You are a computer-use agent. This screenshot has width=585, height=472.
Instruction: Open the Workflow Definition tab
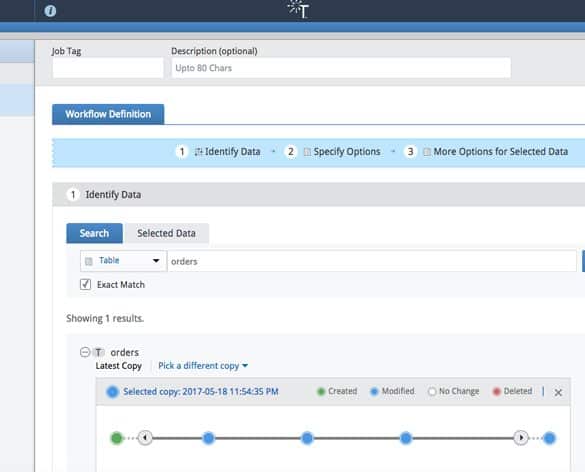(108, 114)
